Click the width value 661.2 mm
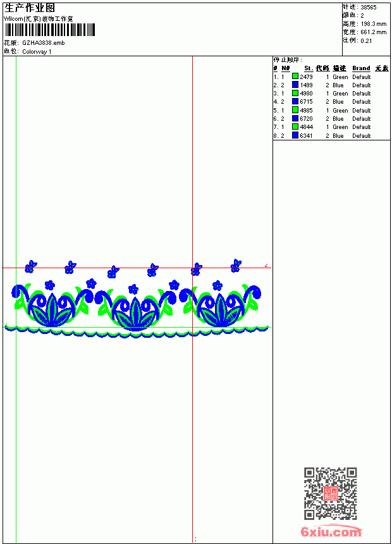This screenshot has height=544, width=392. (373, 32)
